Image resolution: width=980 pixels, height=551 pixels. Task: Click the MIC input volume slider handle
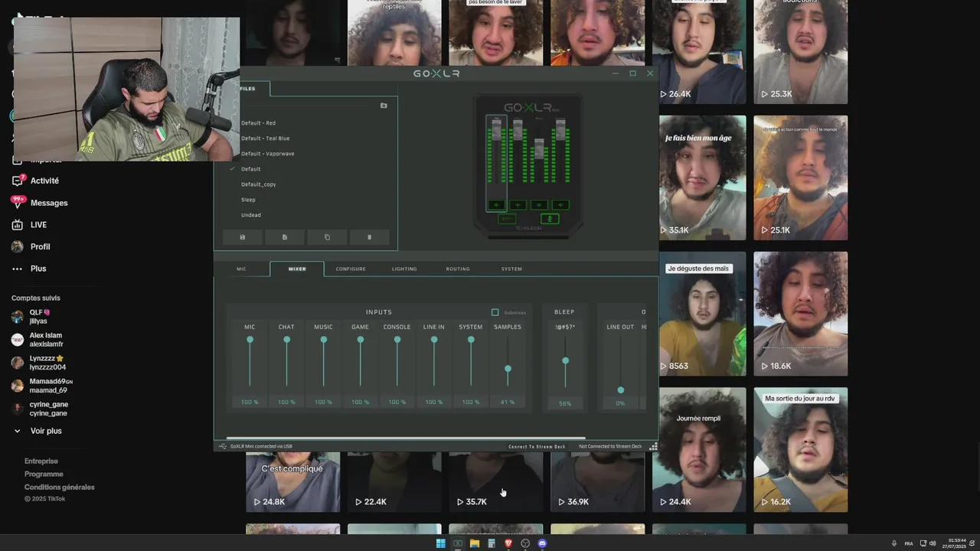(250, 340)
